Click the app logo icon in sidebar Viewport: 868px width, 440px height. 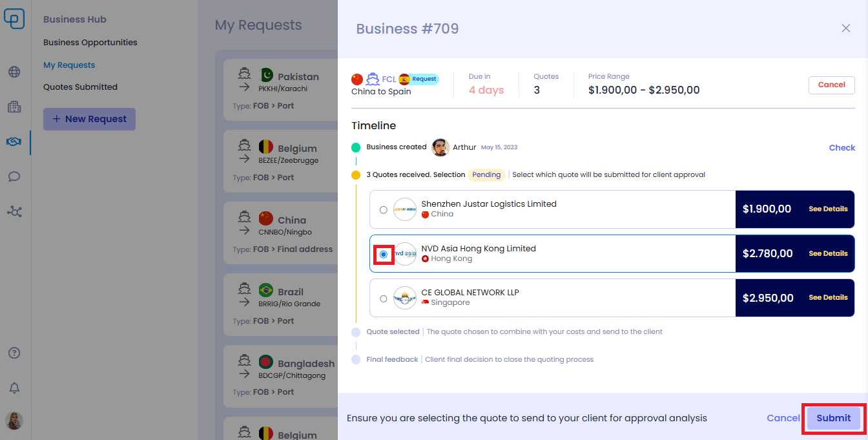(14, 18)
